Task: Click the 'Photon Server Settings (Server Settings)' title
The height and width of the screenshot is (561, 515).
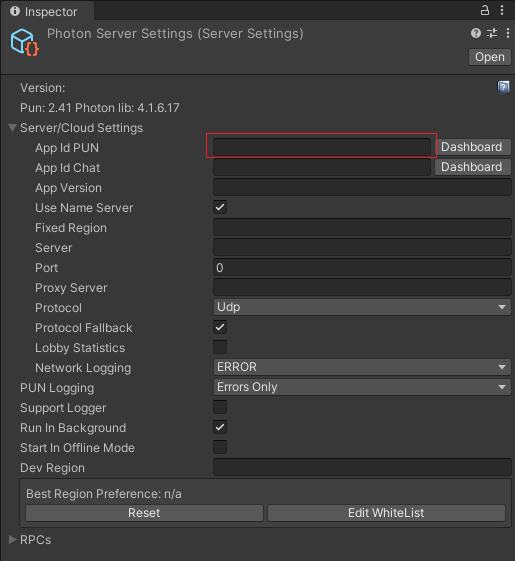Action: (175, 34)
